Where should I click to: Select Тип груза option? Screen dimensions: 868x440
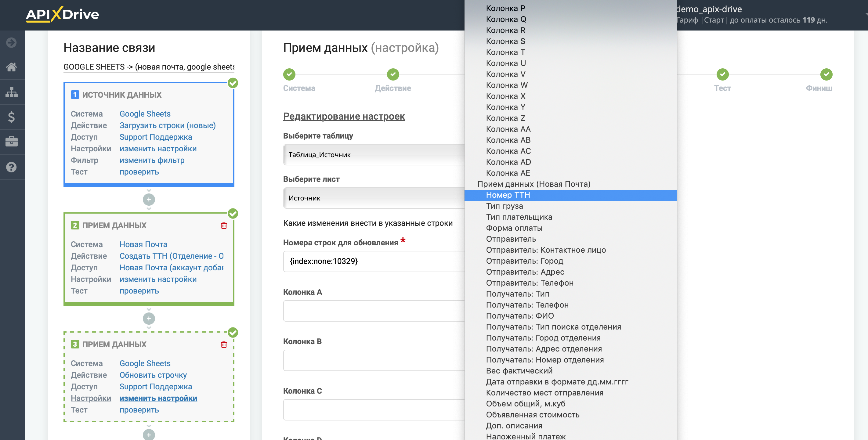pyautogui.click(x=570, y=206)
